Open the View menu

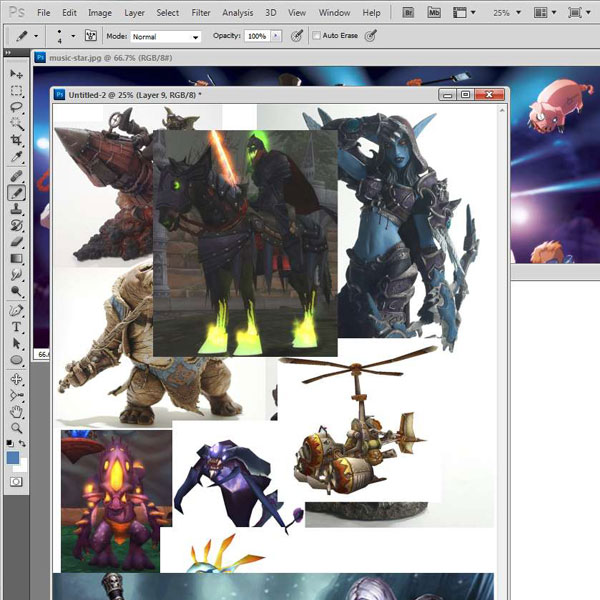(x=297, y=13)
